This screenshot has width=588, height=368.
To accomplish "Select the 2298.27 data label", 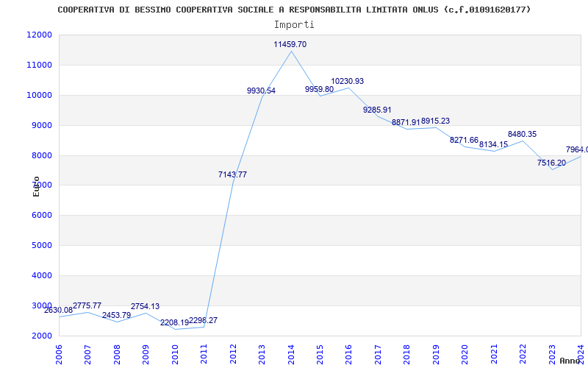I will (x=203, y=321).
